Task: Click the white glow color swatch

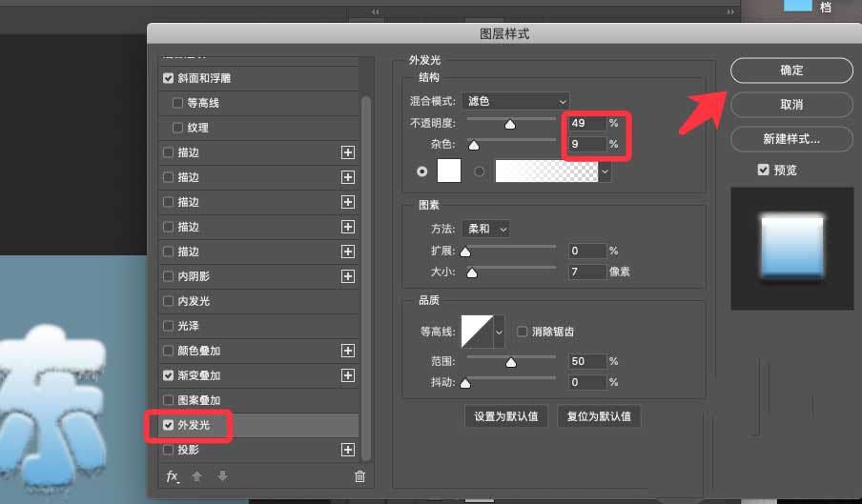Action: pos(449,171)
